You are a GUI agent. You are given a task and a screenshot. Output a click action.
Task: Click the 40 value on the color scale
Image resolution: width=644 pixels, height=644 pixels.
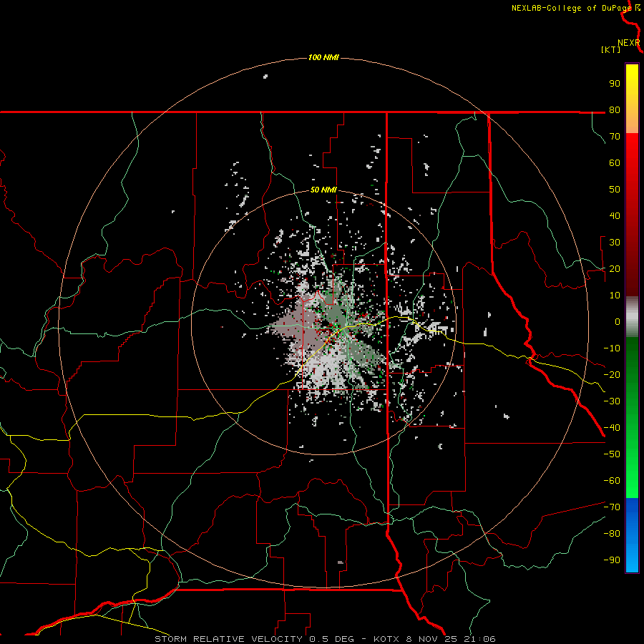coord(615,216)
